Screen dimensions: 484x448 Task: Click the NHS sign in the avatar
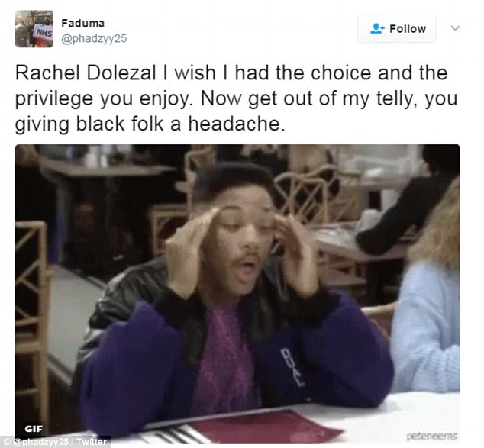coord(44,32)
